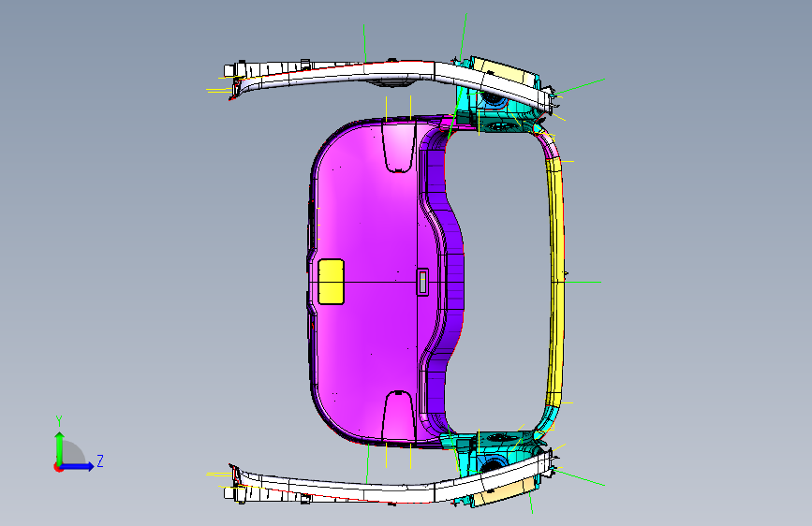
Task: Select the beige plate on the lower bracket
Action: pos(505,491)
